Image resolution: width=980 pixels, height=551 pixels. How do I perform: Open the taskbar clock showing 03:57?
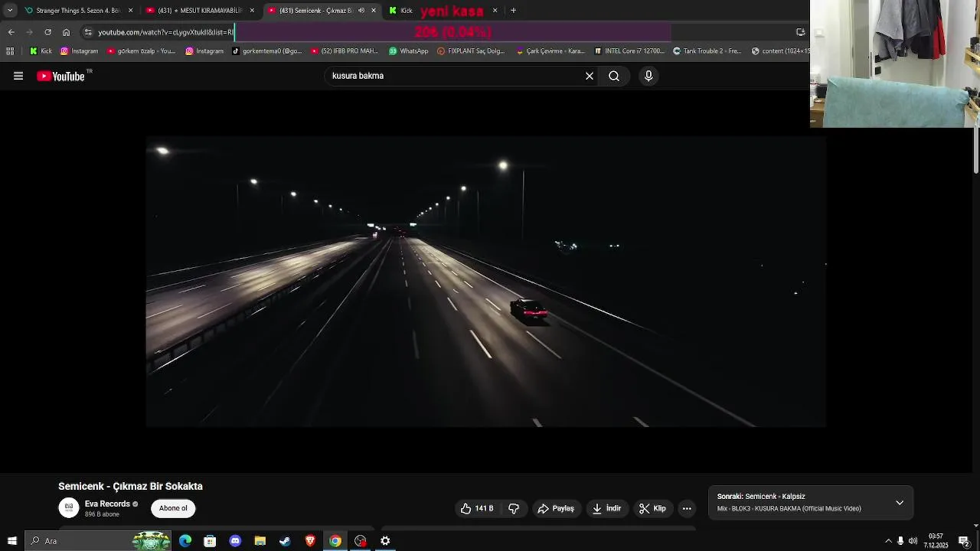[936, 541]
